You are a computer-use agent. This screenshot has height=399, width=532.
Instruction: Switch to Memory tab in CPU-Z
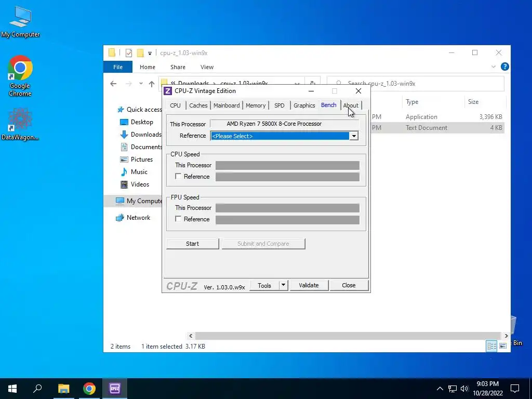pos(256,105)
